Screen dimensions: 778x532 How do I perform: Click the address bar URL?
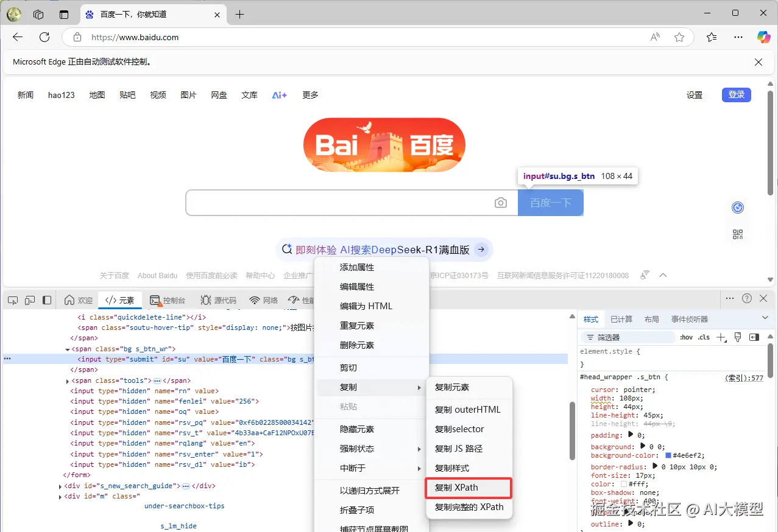(x=135, y=37)
